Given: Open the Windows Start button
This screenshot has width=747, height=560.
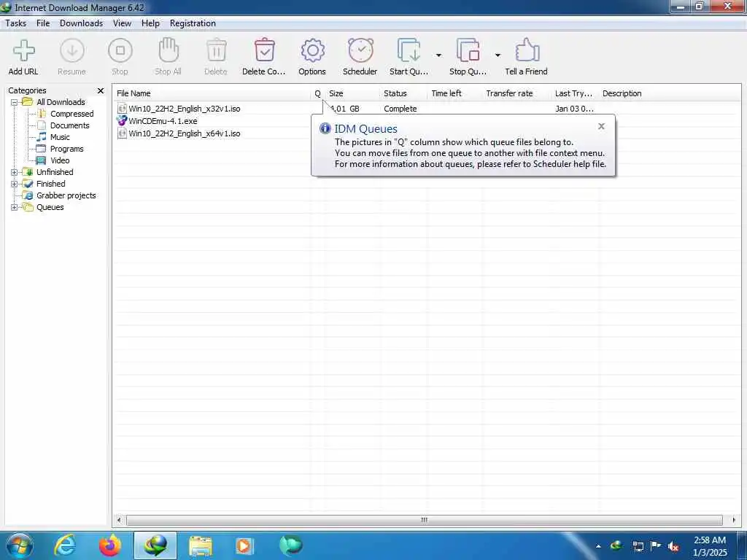Looking at the screenshot, I should [x=19, y=545].
